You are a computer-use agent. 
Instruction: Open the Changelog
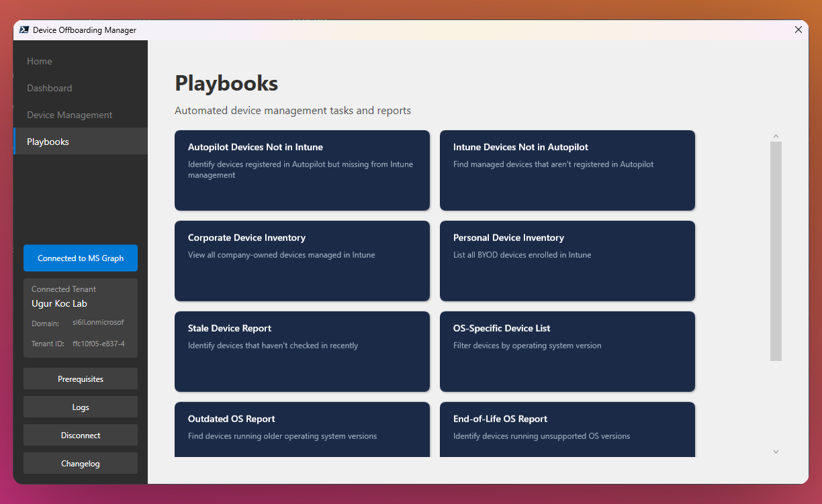click(80, 463)
